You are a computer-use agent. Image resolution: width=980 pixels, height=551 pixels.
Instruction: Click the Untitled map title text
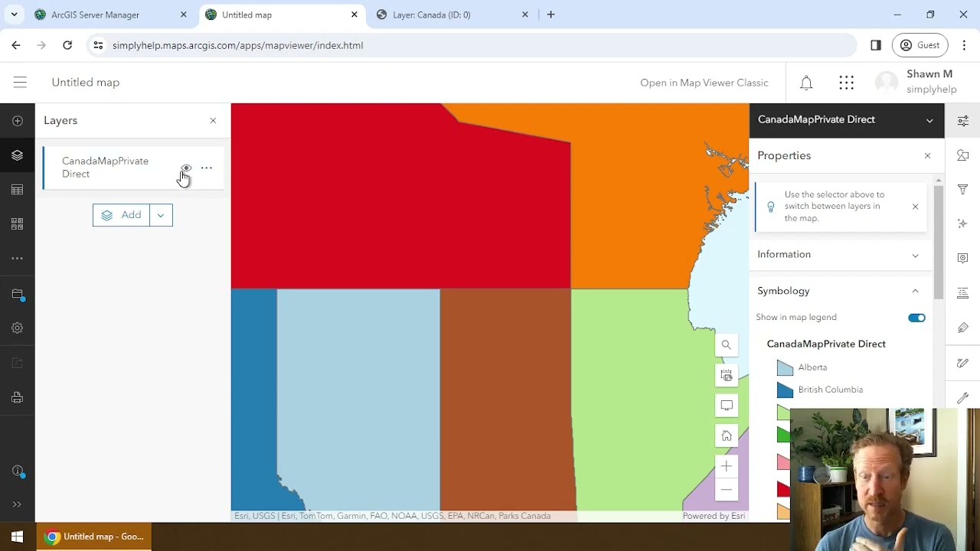click(x=86, y=82)
